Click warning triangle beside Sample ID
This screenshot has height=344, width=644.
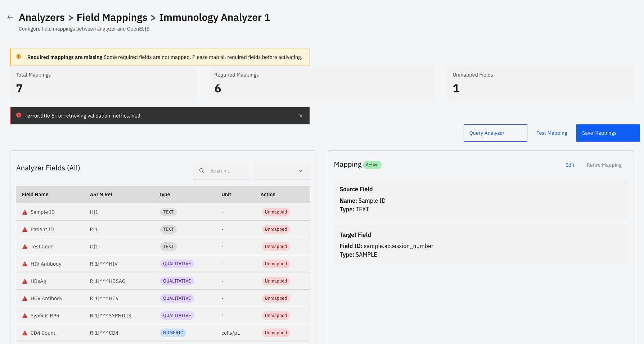(25, 212)
